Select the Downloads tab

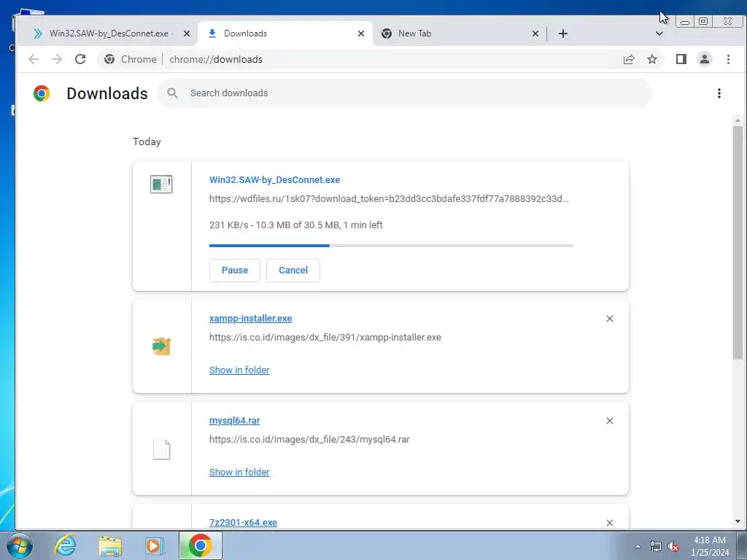(284, 34)
